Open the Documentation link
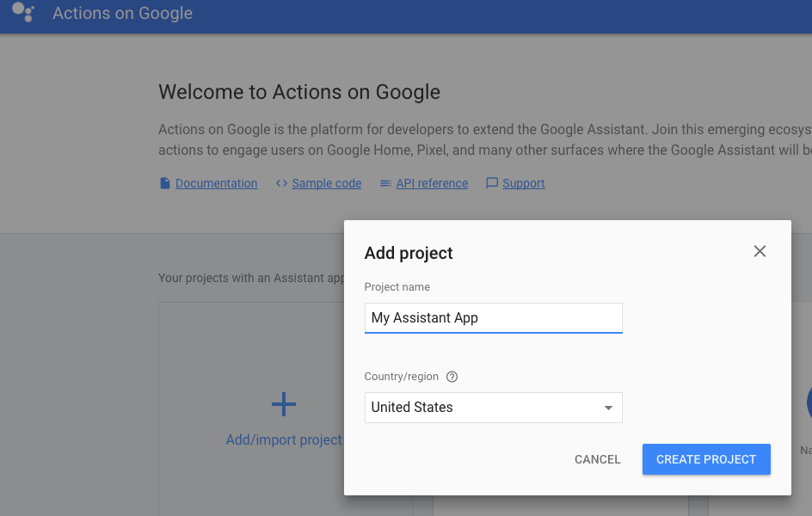This screenshot has height=516, width=812. click(216, 182)
